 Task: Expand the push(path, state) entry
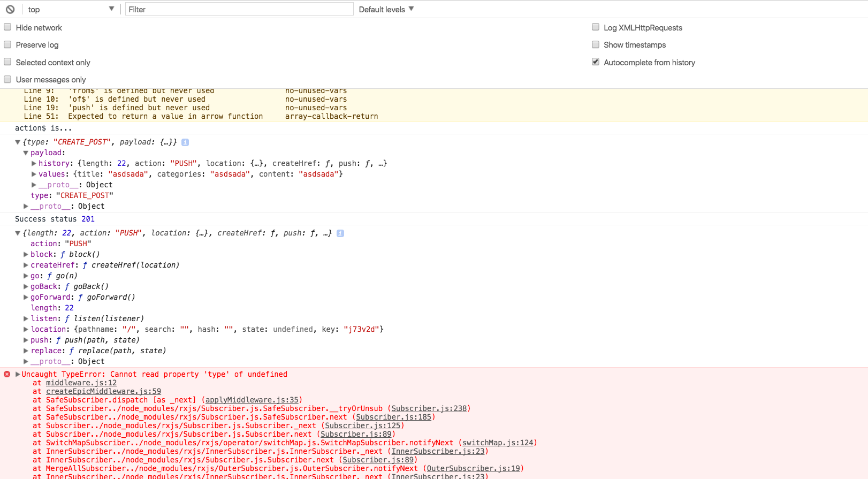26,340
